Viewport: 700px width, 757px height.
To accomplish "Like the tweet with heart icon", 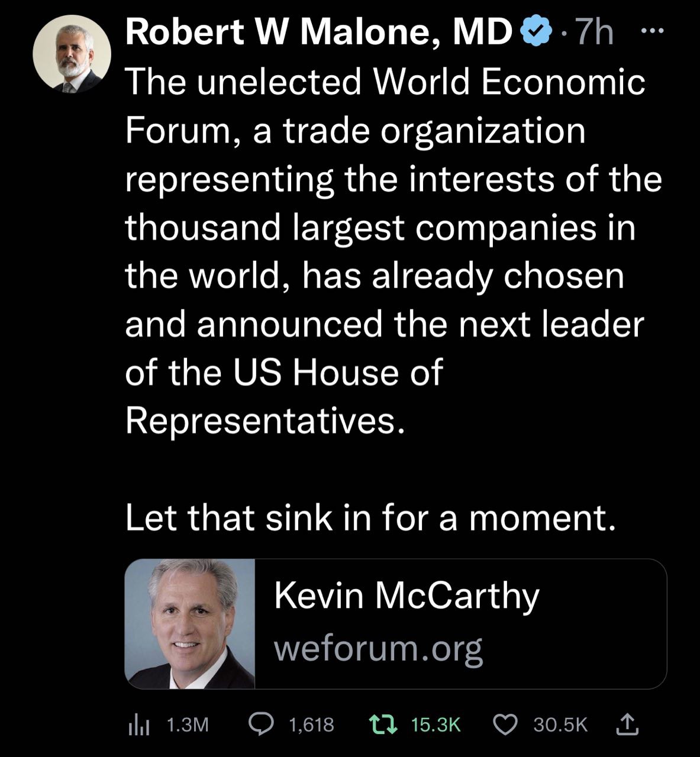I will pos(505,724).
